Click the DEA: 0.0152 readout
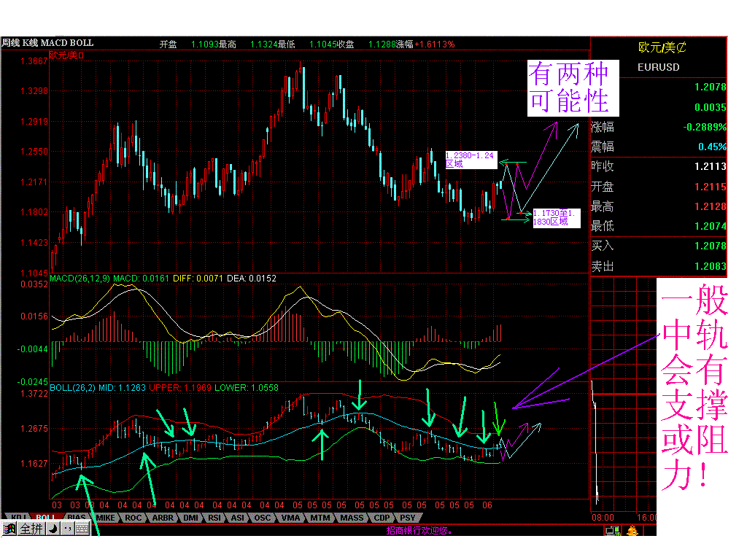 coord(251,278)
